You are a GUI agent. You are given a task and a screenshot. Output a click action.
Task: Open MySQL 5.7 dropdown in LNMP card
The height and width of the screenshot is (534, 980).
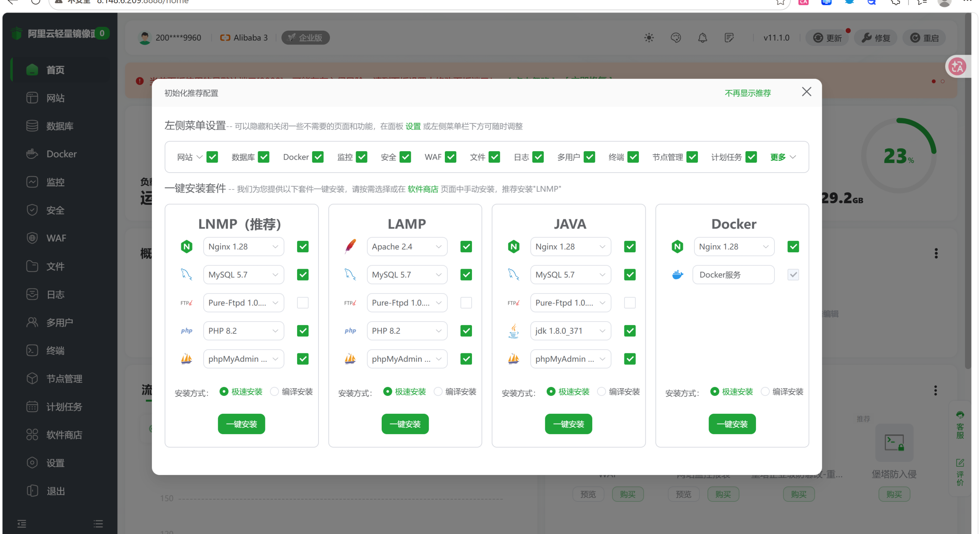pyautogui.click(x=243, y=274)
